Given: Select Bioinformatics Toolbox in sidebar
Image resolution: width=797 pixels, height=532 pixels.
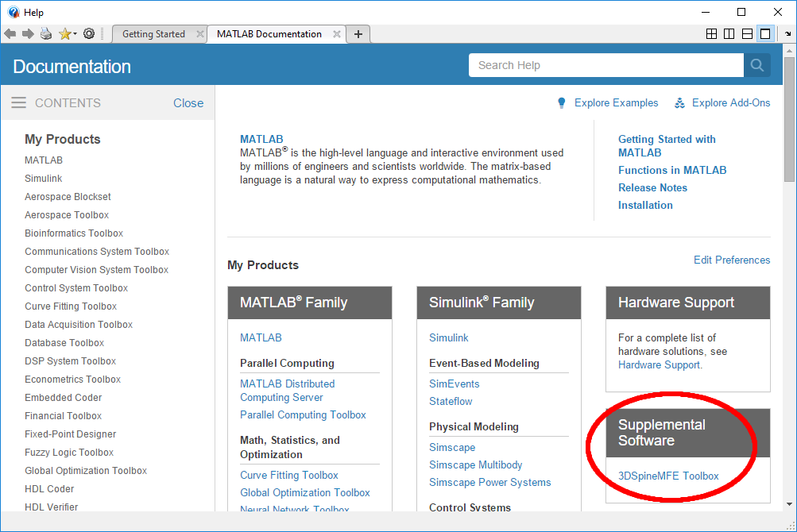Looking at the screenshot, I should [x=74, y=233].
